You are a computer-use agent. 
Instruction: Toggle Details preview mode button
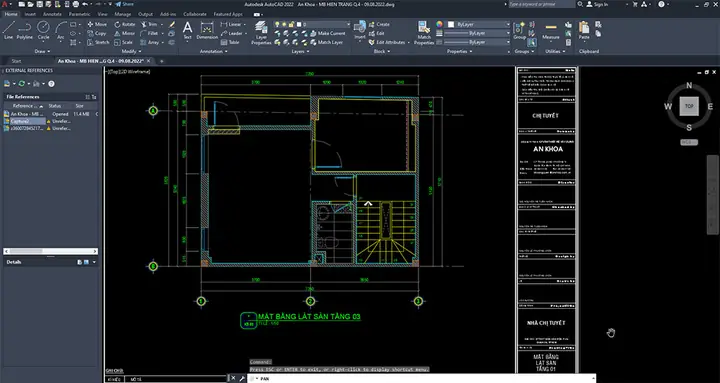click(86, 262)
